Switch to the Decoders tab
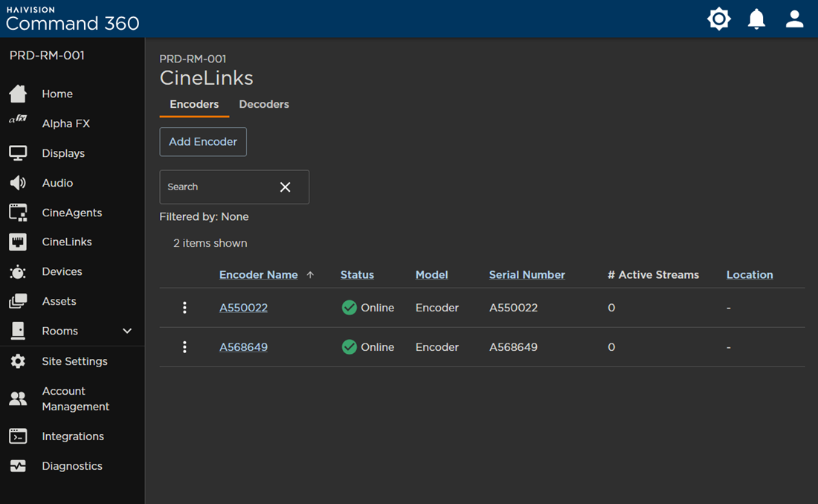Screen dimensions: 818x504 (x=264, y=104)
